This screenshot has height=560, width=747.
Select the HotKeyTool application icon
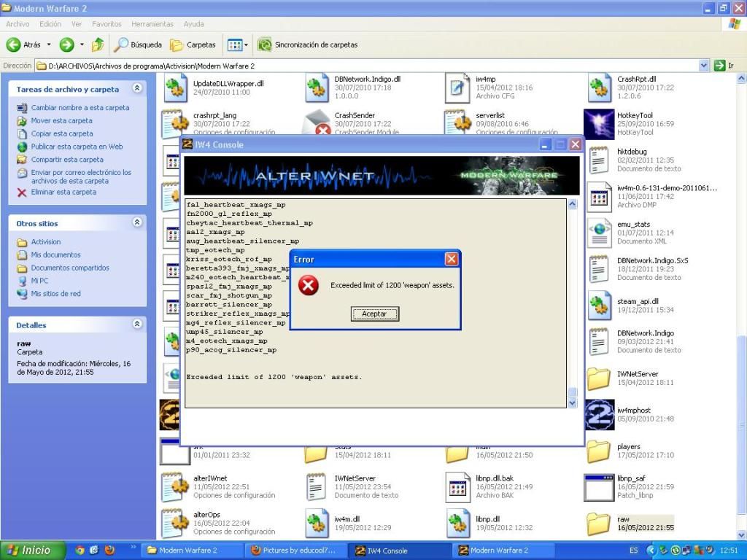coord(600,124)
